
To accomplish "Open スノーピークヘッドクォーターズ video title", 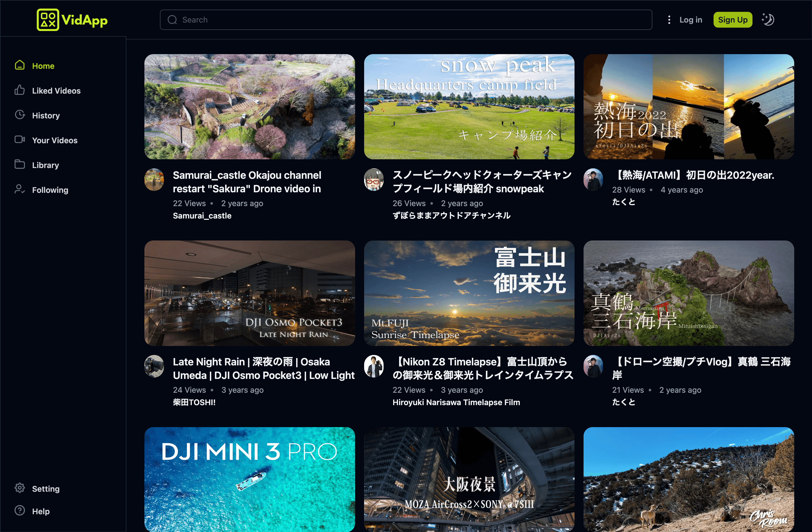I will [482, 182].
